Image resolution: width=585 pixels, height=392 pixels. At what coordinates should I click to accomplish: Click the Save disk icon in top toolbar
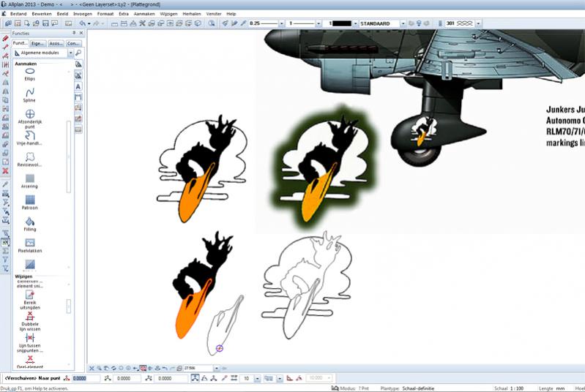coord(45,23)
